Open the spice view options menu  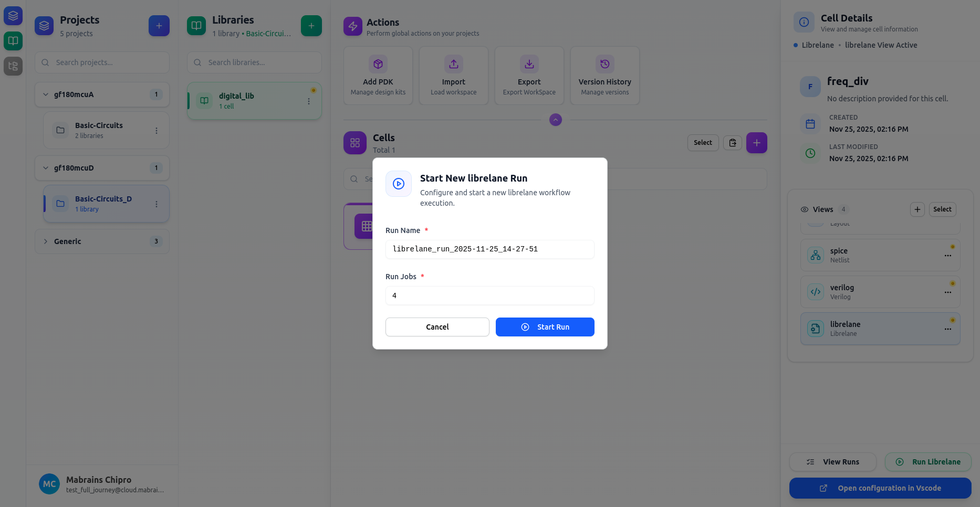click(x=947, y=256)
